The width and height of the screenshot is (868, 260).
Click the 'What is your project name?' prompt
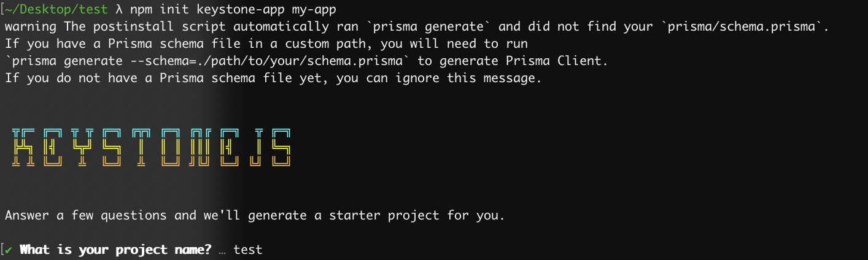click(x=115, y=250)
